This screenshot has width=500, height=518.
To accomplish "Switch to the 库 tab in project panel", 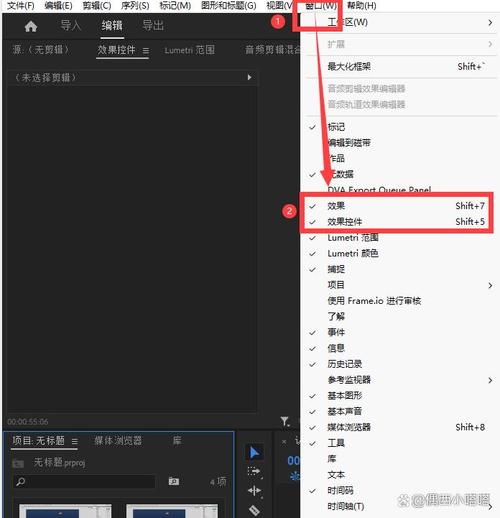I will [177, 441].
